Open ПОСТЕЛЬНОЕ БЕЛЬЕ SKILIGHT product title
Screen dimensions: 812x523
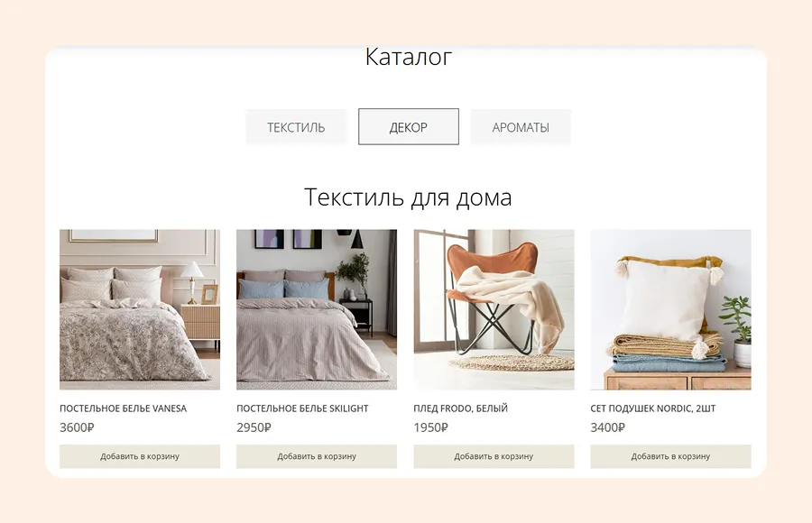302,408
